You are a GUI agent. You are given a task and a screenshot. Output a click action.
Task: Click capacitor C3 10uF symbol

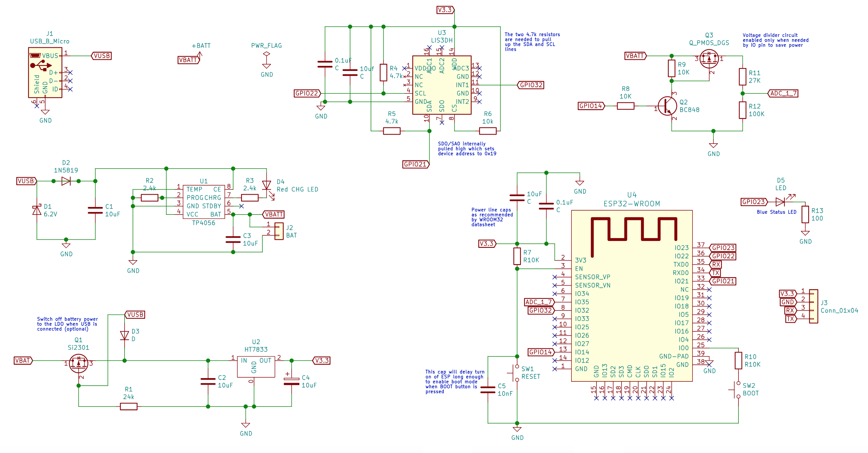(233, 240)
